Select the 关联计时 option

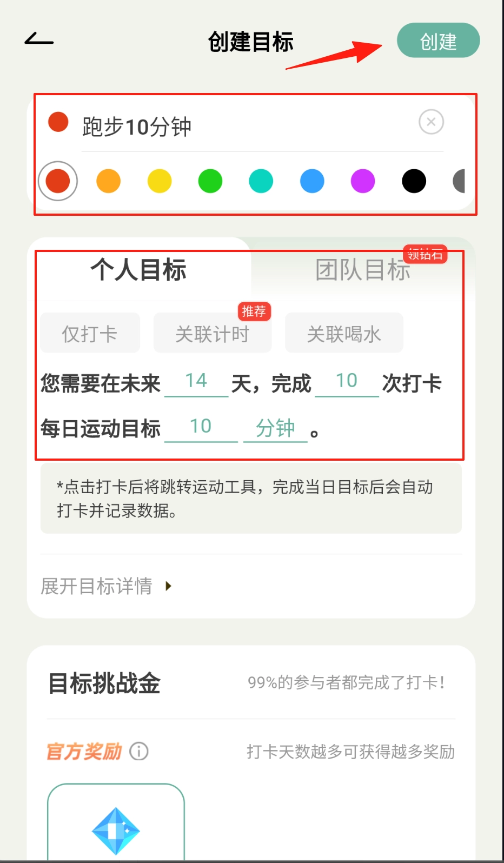(x=213, y=333)
